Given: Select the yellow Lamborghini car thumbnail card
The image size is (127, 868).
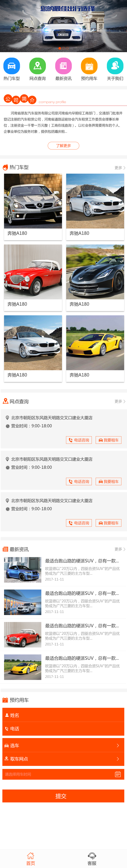Looking at the screenshot, I should pos(95,348).
